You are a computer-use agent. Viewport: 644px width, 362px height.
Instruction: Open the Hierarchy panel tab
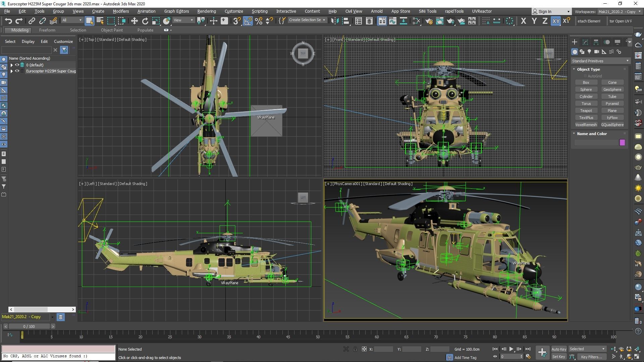point(596,42)
